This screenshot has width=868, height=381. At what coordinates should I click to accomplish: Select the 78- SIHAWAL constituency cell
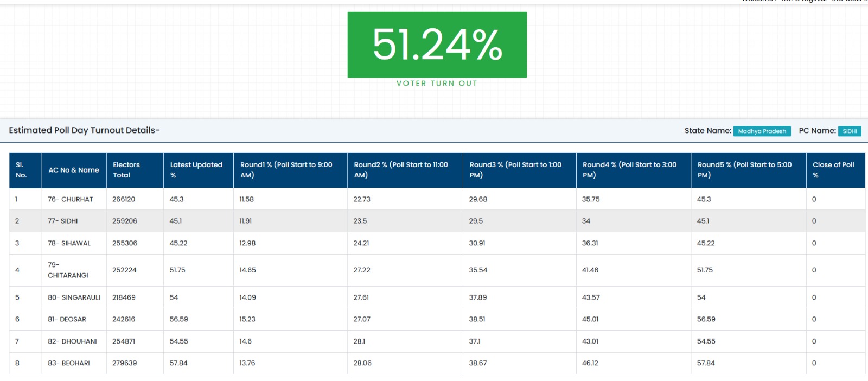point(74,243)
